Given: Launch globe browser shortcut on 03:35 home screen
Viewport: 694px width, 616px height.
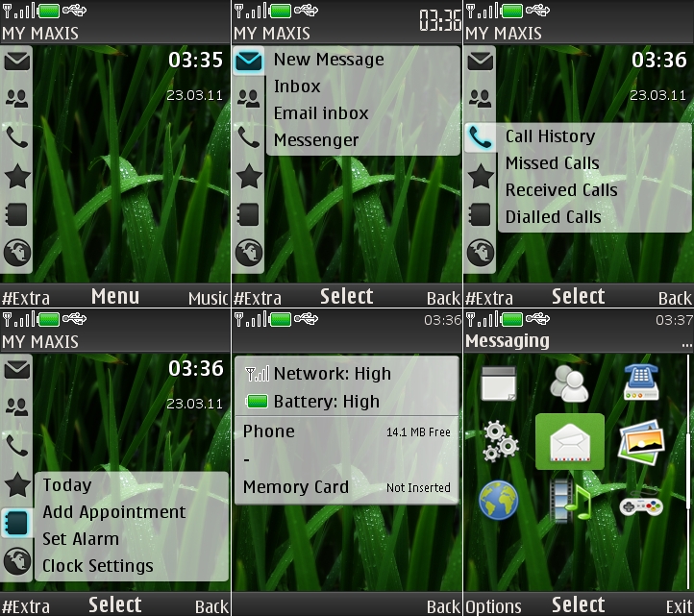Looking at the screenshot, I should click(x=17, y=252).
